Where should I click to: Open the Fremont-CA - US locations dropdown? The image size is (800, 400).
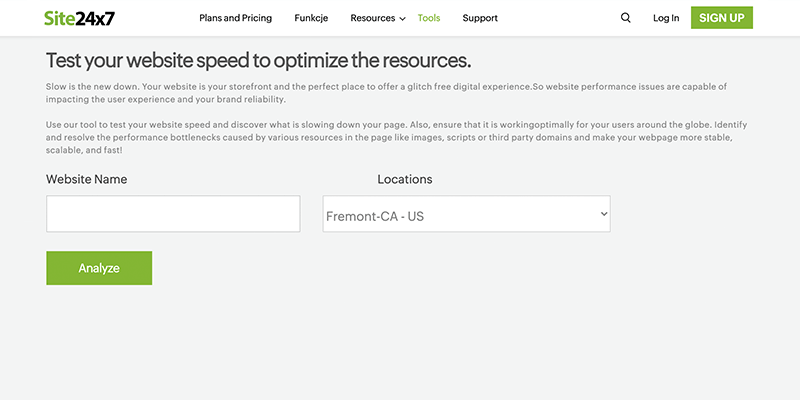click(466, 214)
